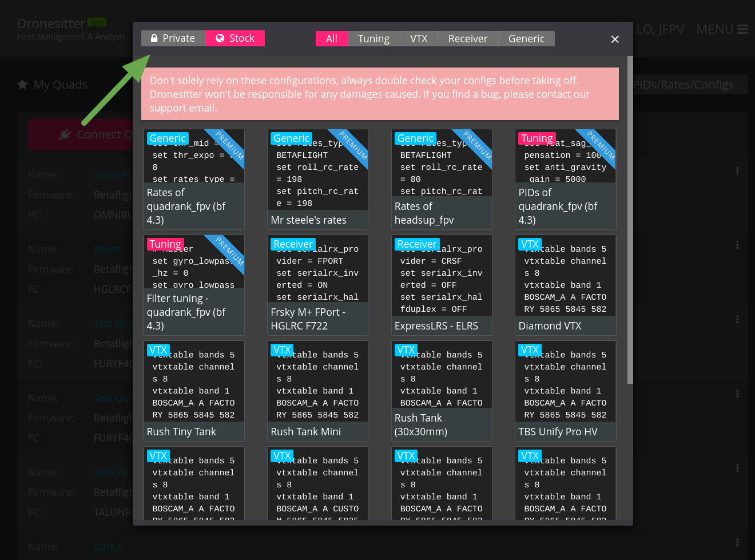The height and width of the screenshot is (560, 755).
Task: Open kebab menu for first quad row
Action: (737, 170)
